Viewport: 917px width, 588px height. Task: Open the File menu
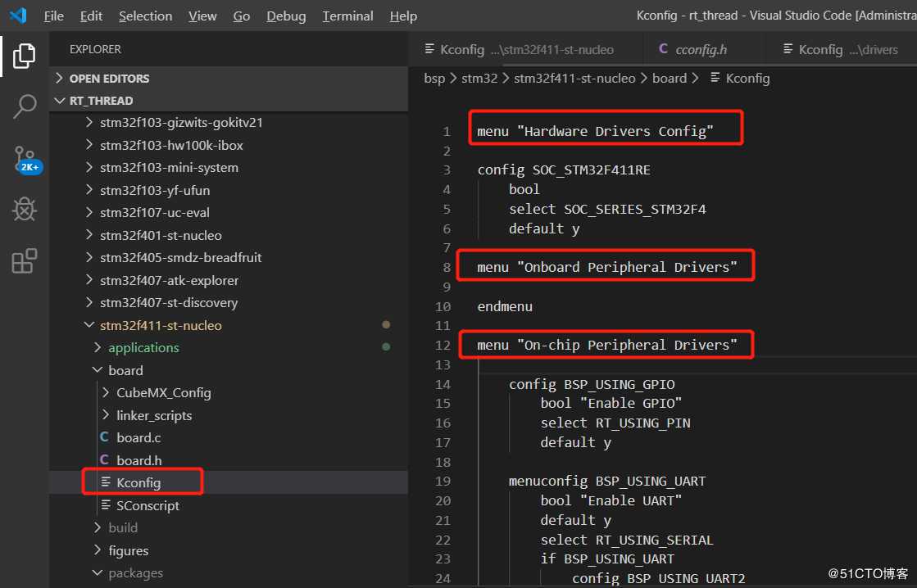pos(54,16)
